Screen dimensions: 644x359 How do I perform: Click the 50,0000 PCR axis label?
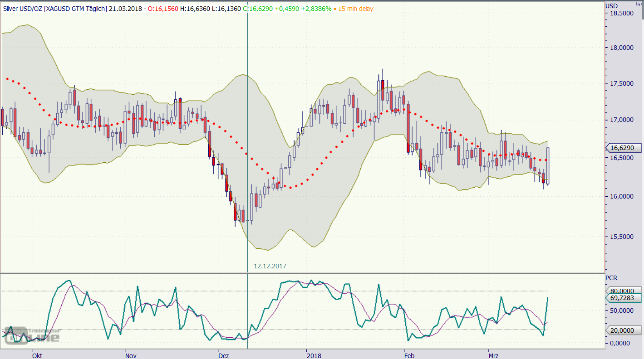(x=621, y=310)
